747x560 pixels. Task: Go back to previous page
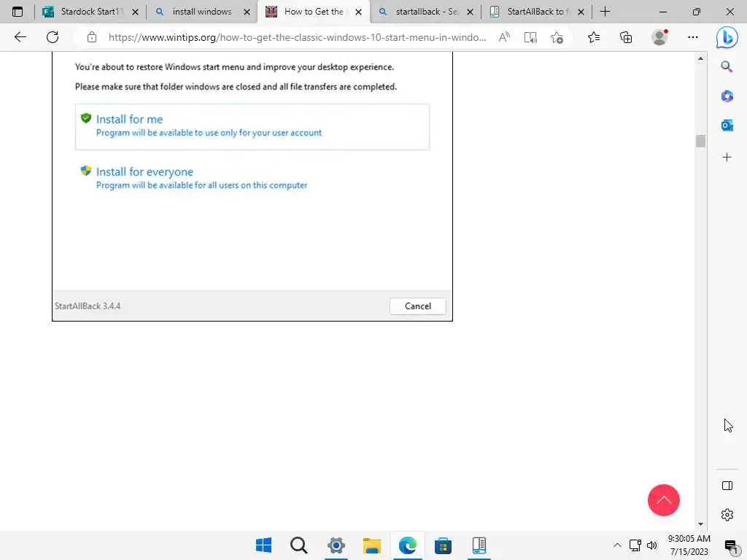coord(20,37)
